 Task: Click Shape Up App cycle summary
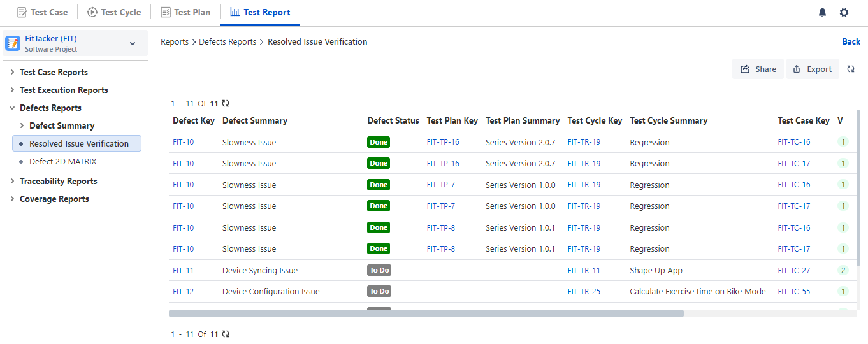[x=656, y=270]
